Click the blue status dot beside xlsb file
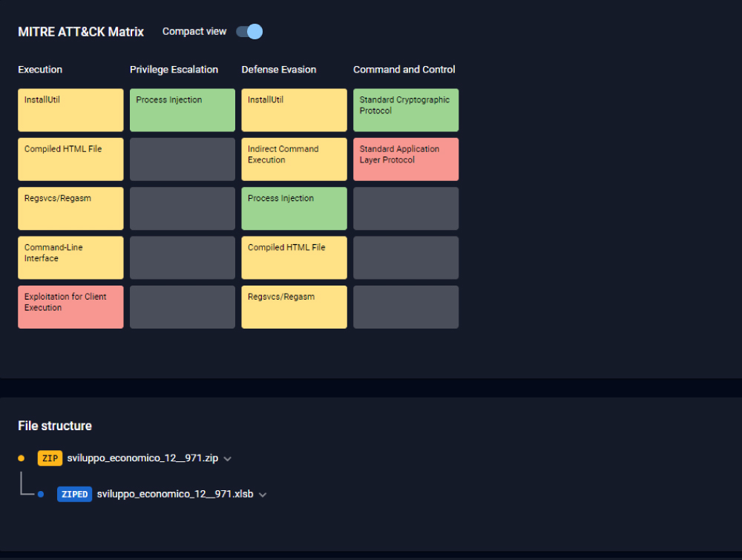742x560 pixels. [41, 494]
